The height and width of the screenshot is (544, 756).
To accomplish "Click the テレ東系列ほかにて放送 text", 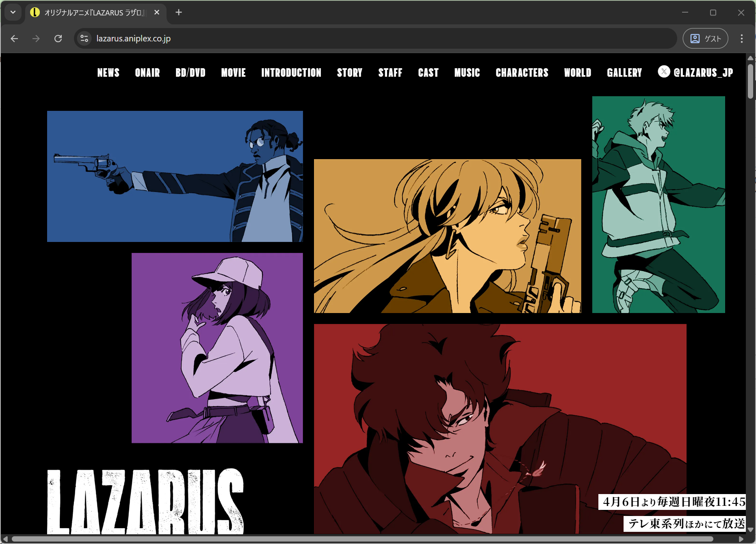I will (685, 524).
